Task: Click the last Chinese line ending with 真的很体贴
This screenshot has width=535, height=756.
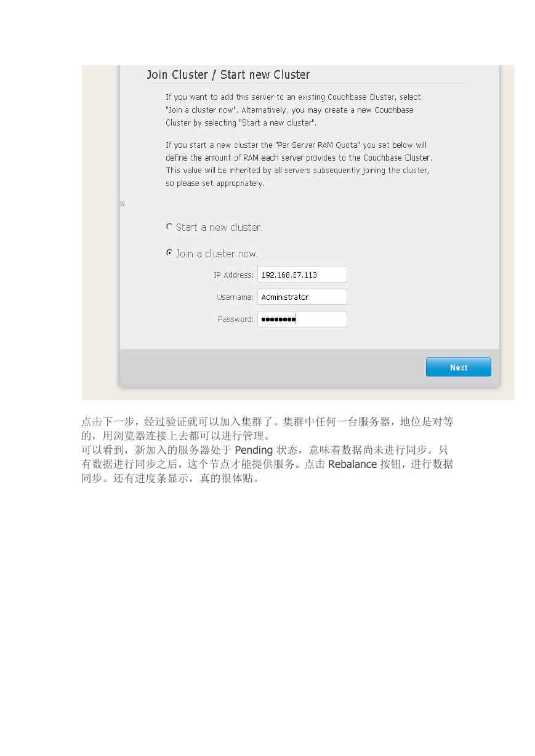Action: point(170,478)
